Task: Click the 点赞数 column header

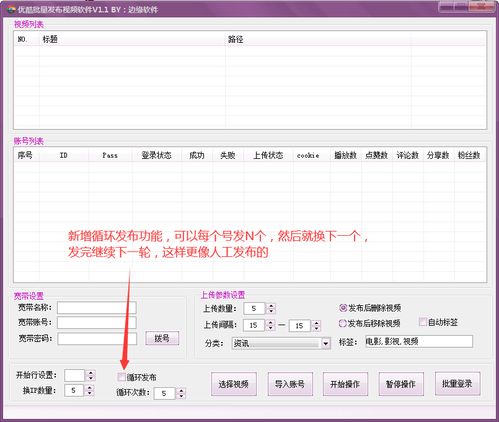Action: coord(377,155)
